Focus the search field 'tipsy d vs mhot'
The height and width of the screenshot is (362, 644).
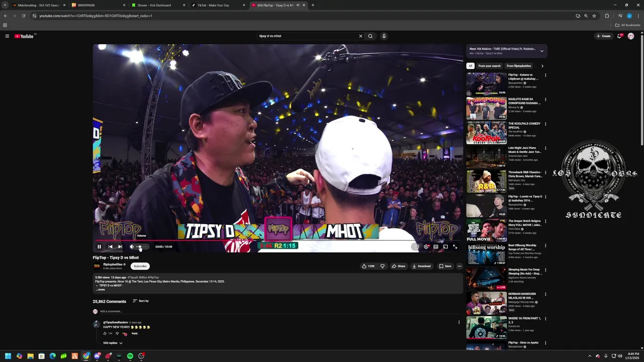(307, 36)
